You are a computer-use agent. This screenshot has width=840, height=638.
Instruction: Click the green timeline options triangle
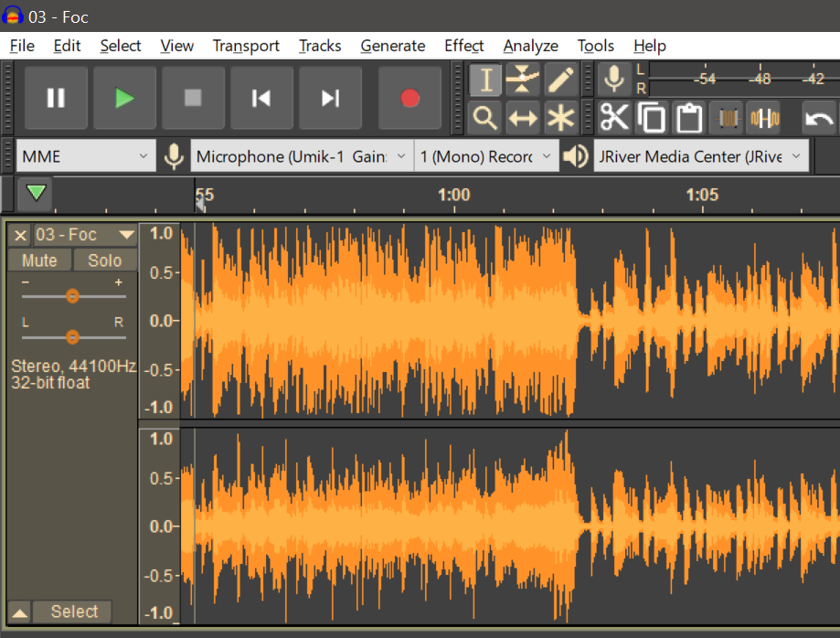click(36, 193)
